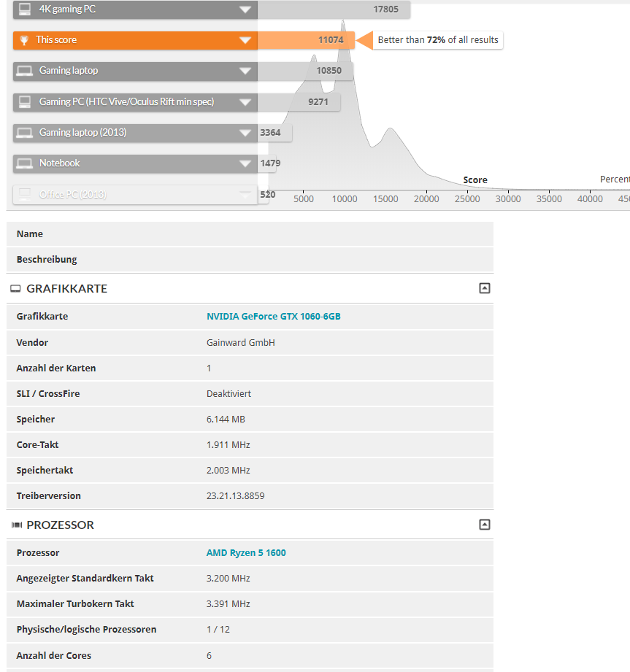Click the Name row
630x672 pixels.
click(x=250, y=234)
